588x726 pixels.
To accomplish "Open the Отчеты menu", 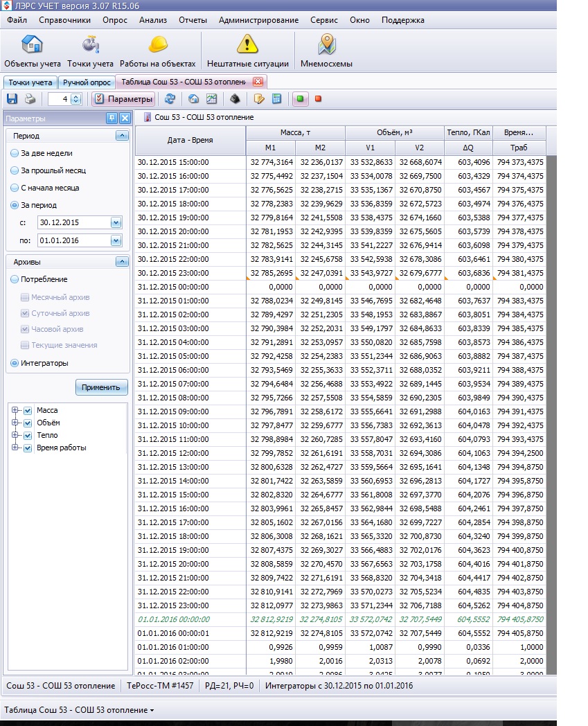I will [193, 20].
